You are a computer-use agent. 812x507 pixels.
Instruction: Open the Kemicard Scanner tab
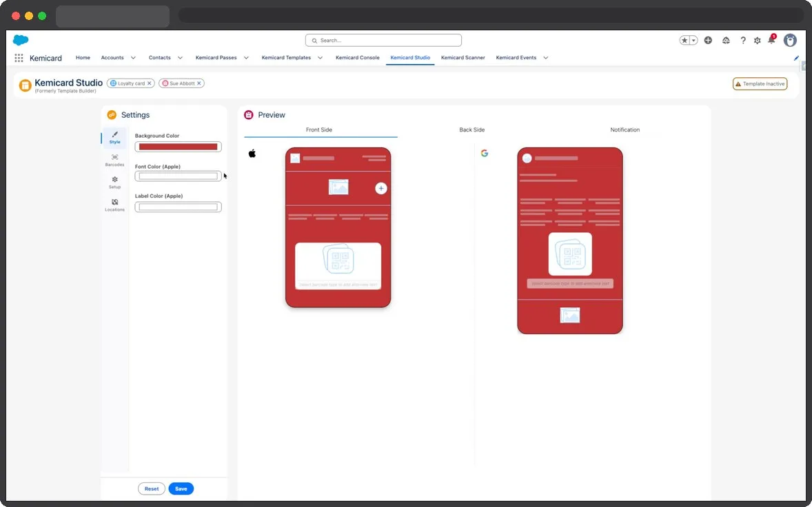pyautogui.click(x=463, y=57)
